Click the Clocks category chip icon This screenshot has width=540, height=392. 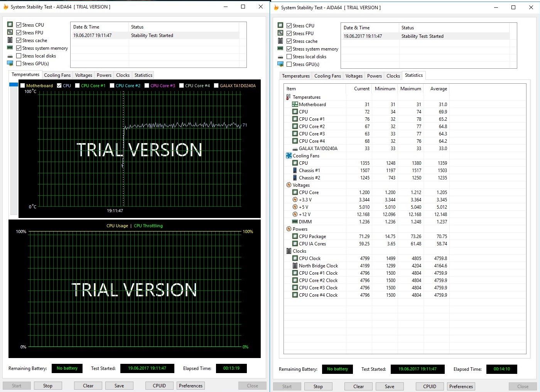(289, 251)
